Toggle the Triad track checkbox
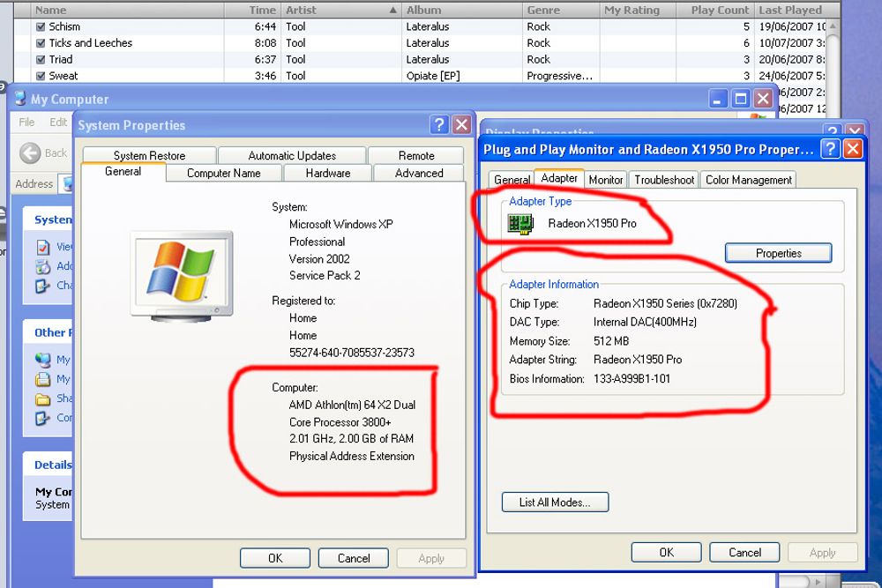This screenshot has width=882, height=588. [x=41, y=59]
